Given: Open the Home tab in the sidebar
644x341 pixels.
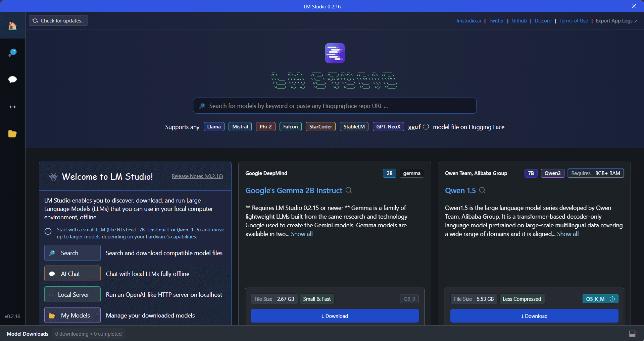Looking at the screenshot, I should [x=12, y=25].
